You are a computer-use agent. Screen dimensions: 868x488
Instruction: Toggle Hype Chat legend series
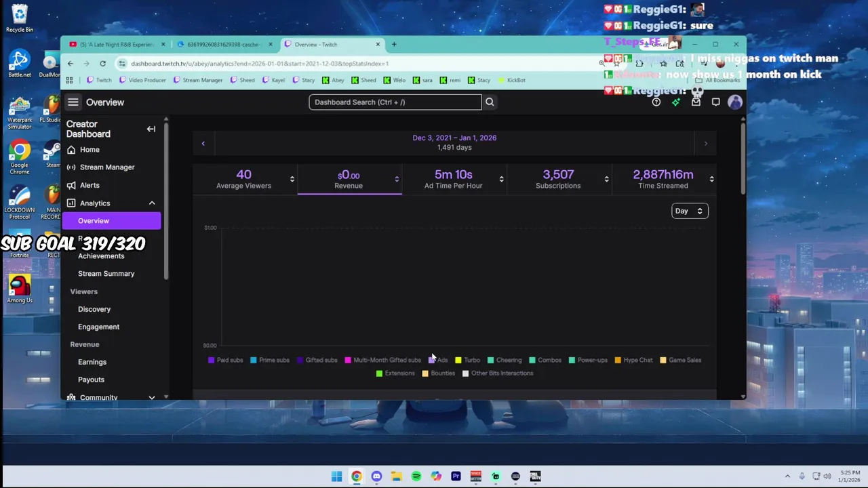pyautogui.click(x=634, y=360)
